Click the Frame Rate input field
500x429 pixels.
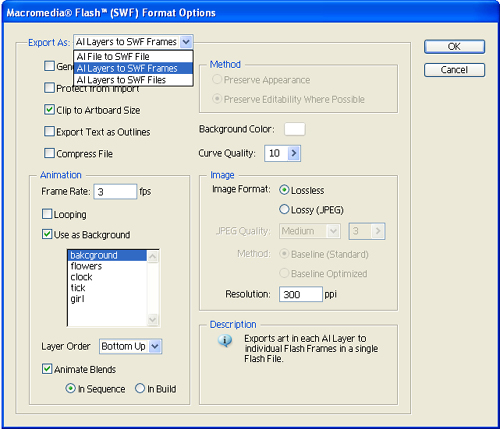click(115, 192)
